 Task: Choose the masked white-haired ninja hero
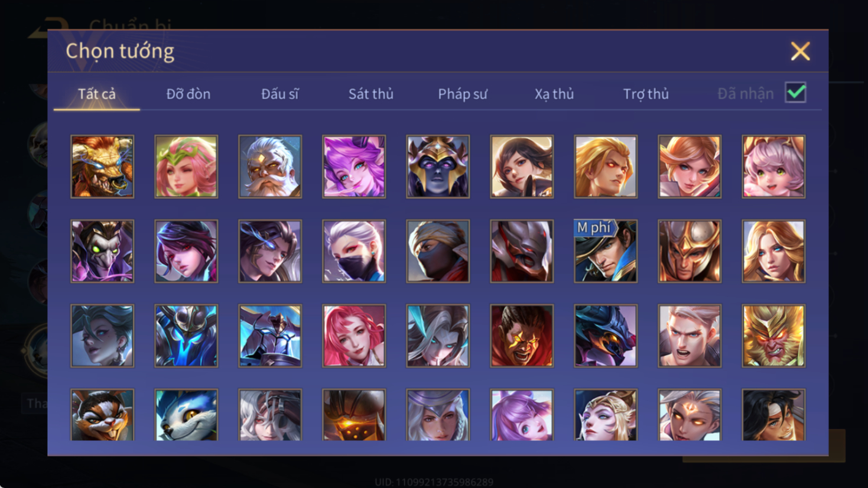[x=354, y=251]
